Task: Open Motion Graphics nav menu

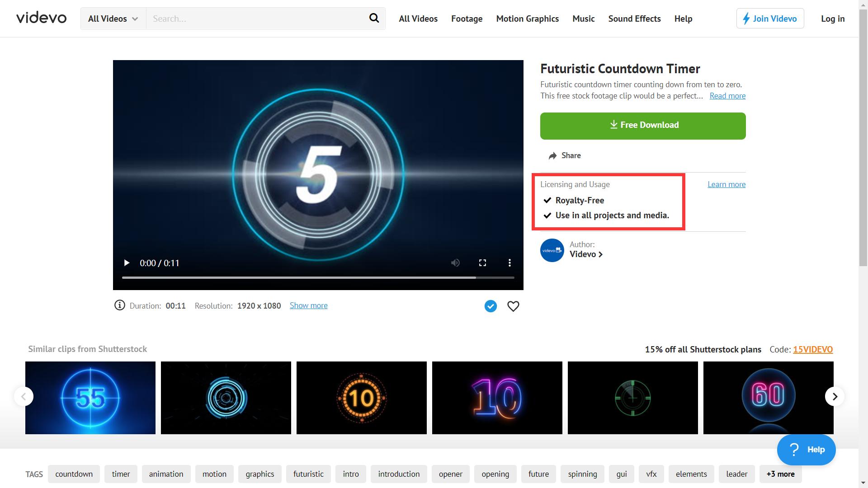Action: [527, 19]
